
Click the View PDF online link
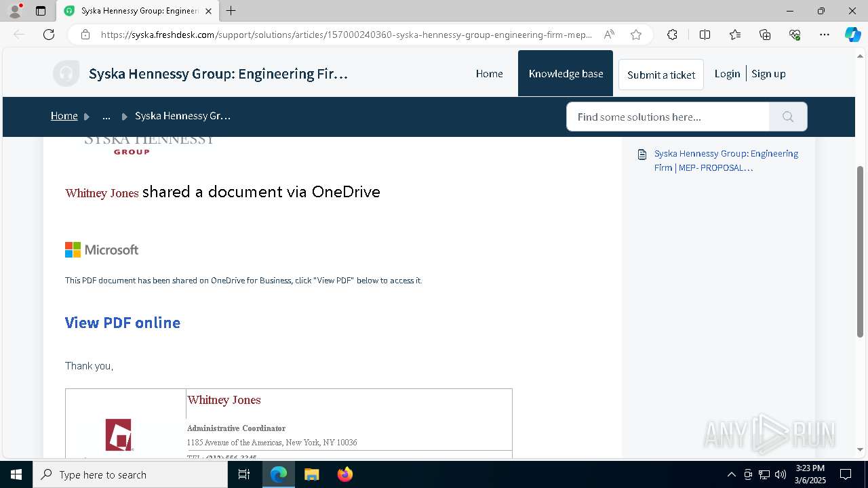click(x=123, y=323)
